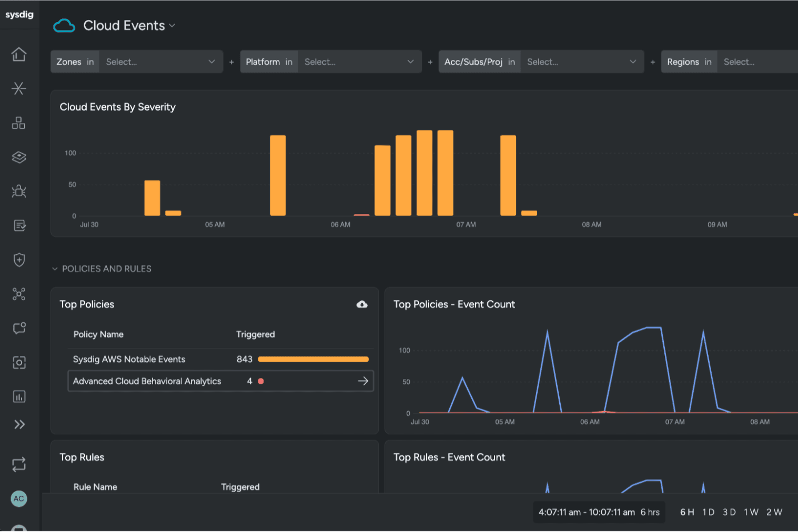Open the AC user avatar
This screenshot has width=798, height=532.
click(x=19, y=498)
